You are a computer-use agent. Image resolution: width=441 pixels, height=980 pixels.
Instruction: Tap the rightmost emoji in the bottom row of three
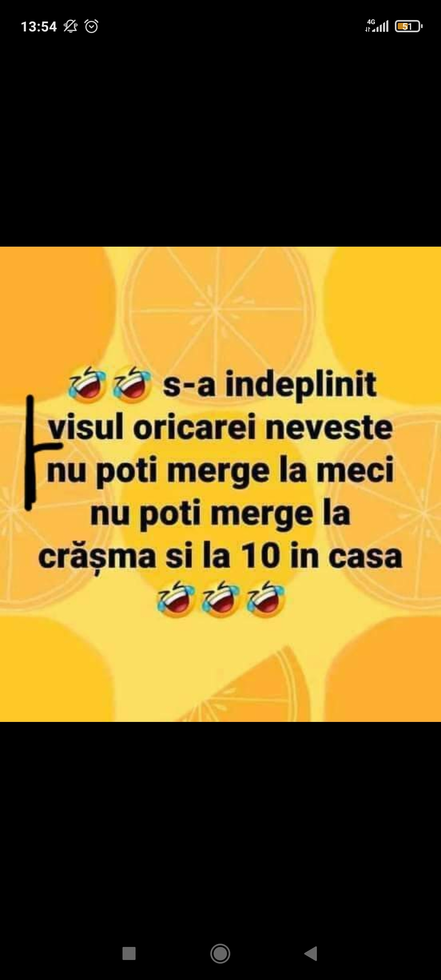(265, 599)
